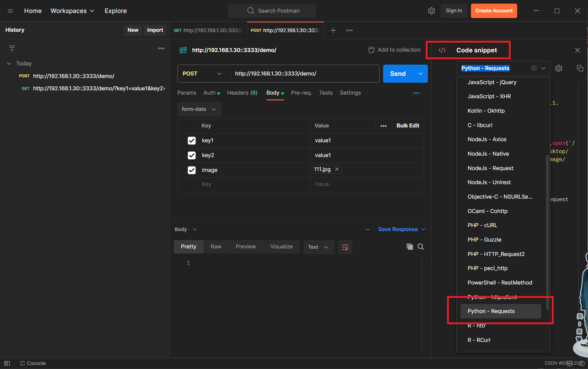Open the Text format dropdown
588x369 pixels.
(319, 247)
